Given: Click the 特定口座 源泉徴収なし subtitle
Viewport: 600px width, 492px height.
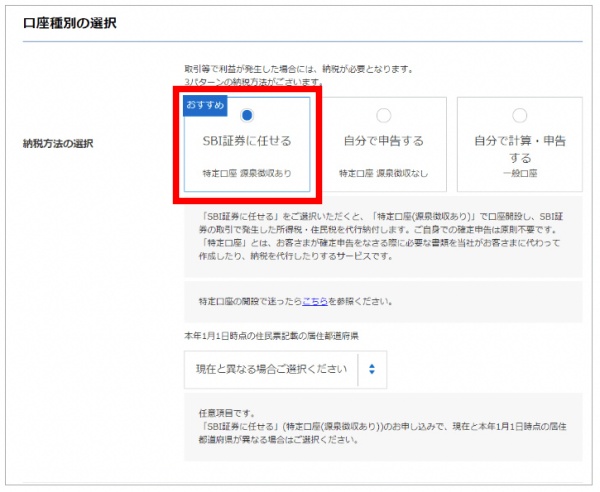Looking at the screenshot, I should [x=383, y=174].
